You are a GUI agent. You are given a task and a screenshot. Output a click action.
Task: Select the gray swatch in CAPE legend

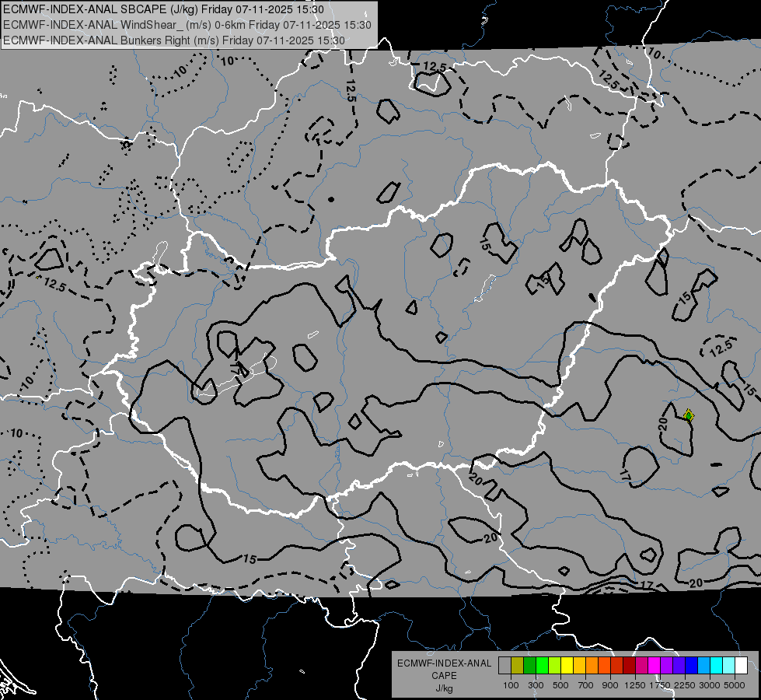tap(504, 665)
